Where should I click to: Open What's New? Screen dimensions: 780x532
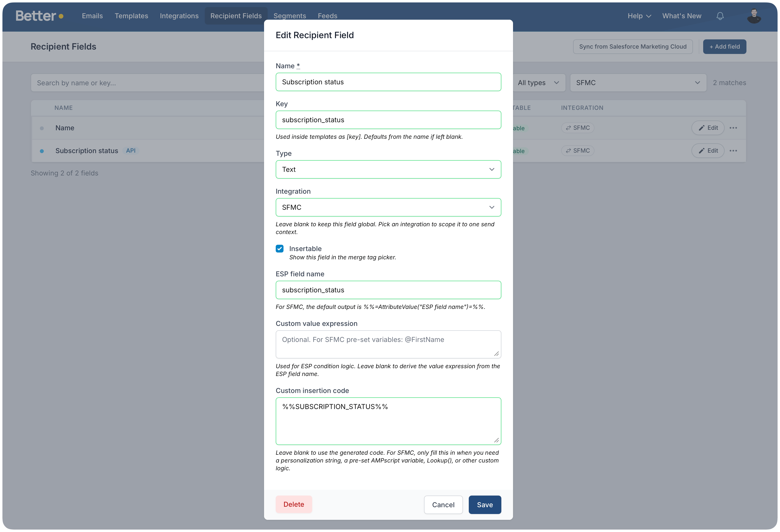tap(682, 16)
